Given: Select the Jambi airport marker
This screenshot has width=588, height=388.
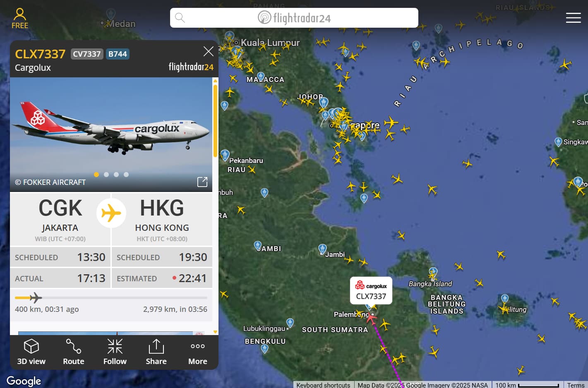Looking at the screenshot, I should point(322,249).
